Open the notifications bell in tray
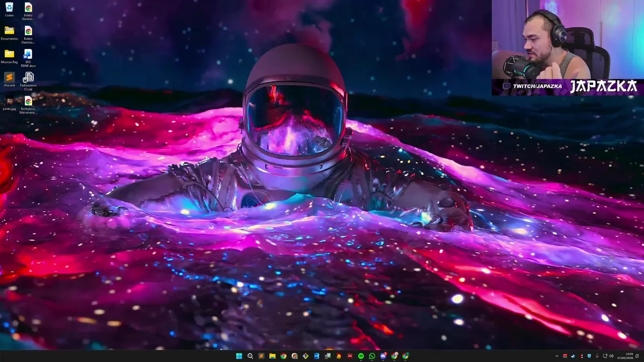644x362 pixels. click(x=637, y=356)
